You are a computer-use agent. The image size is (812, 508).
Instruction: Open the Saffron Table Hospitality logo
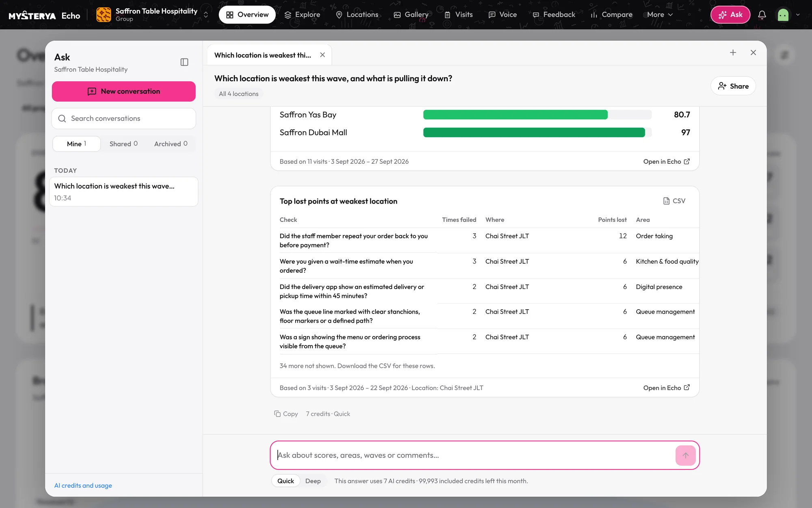(x=103, y=15)
